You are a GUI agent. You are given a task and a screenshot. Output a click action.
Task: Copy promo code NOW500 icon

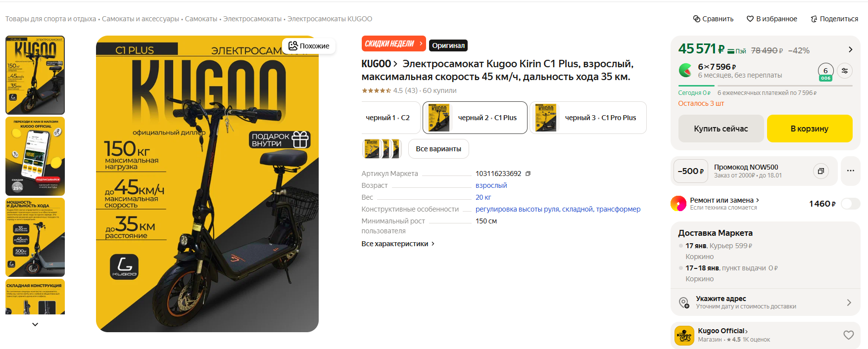(820, 171)
